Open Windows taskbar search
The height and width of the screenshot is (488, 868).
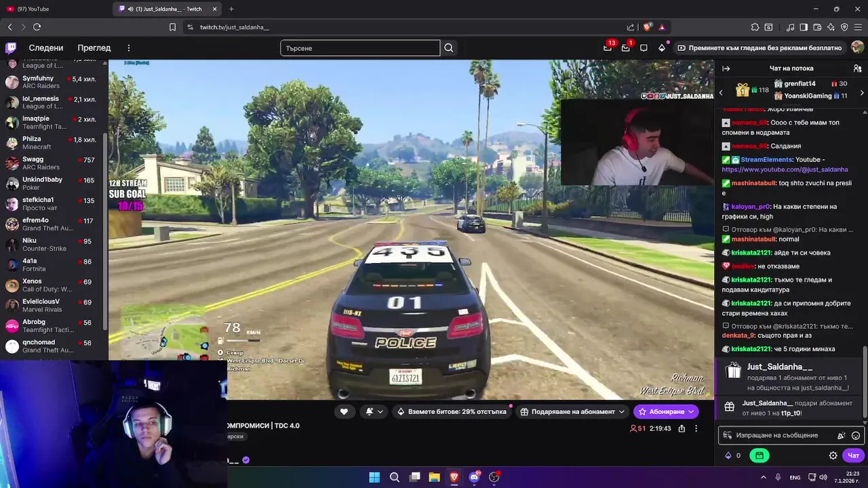pyautogui.click(x=394, y=477)
